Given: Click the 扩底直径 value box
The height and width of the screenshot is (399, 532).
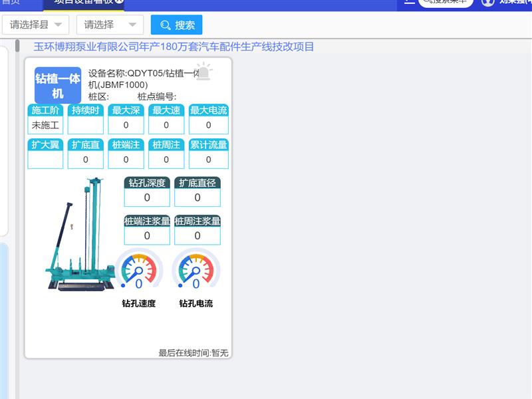Looking at the screenshot, I should tap(198, 198).
